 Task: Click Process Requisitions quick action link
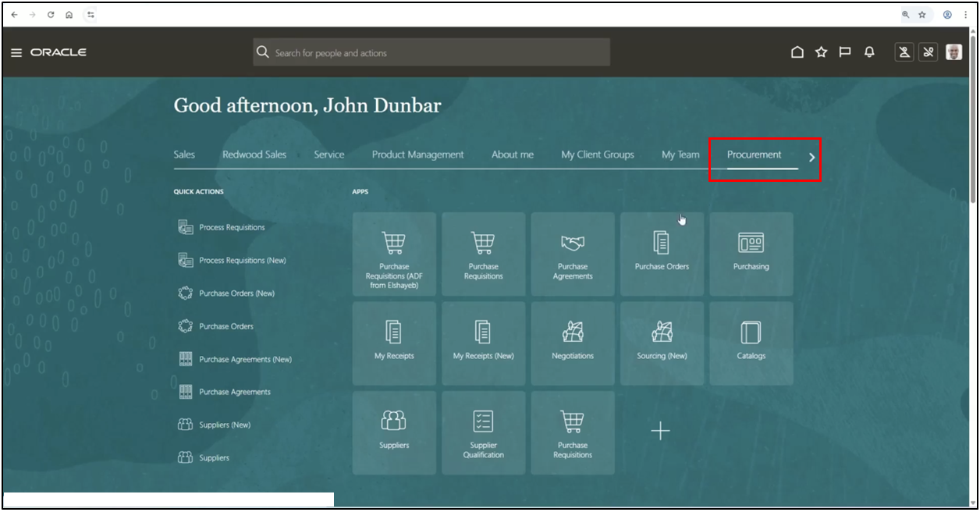tap(232, 227)
